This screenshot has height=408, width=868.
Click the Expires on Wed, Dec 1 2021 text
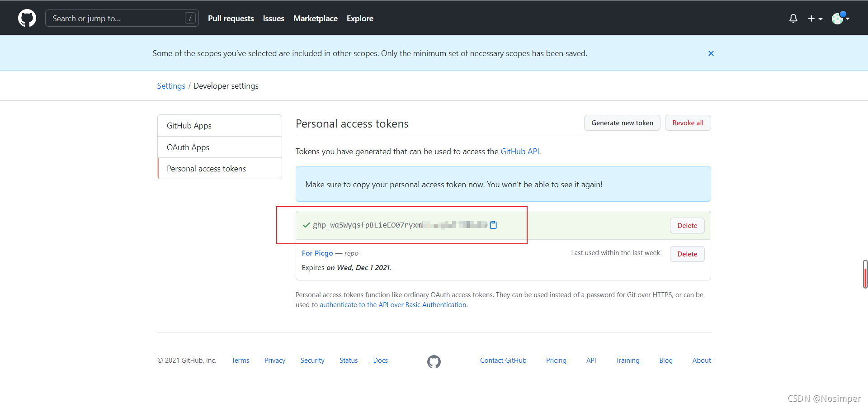coord(347,268)
